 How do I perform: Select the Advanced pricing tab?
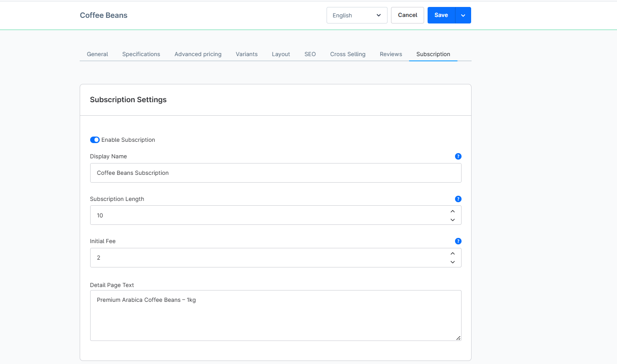(x=198, y=54)
